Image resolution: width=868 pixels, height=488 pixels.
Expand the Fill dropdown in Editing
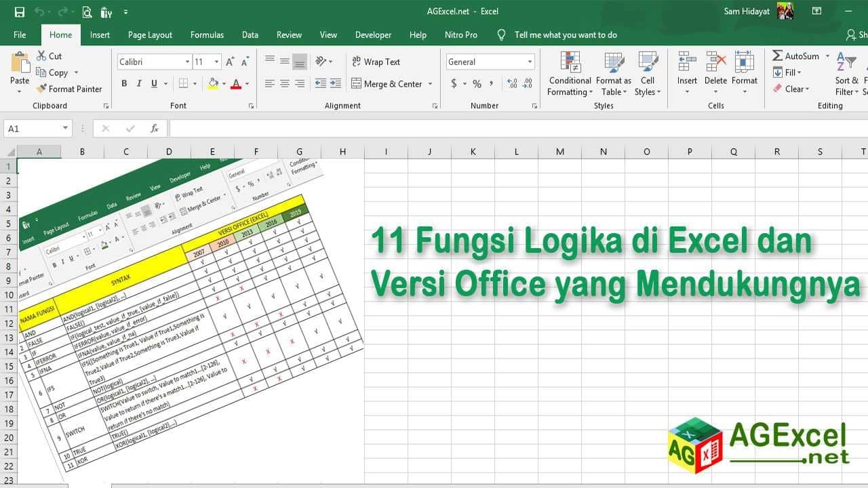click(x=799, y=73)
